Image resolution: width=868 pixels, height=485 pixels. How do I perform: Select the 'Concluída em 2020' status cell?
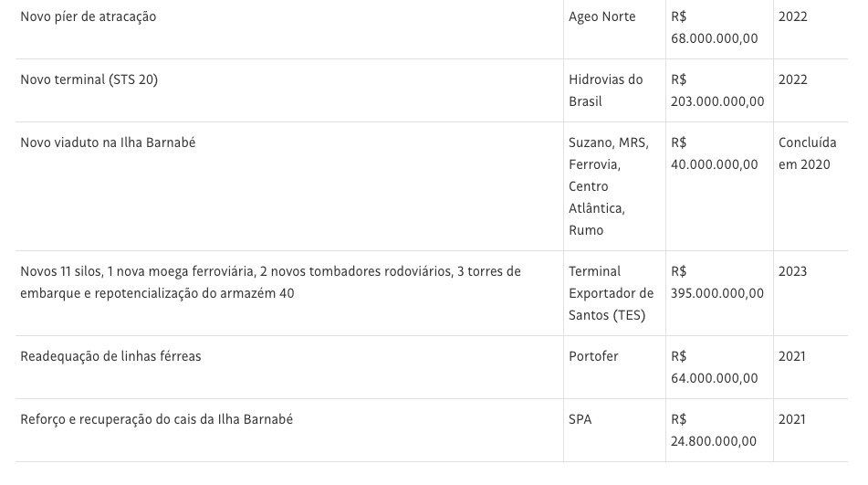click(807, 153)
